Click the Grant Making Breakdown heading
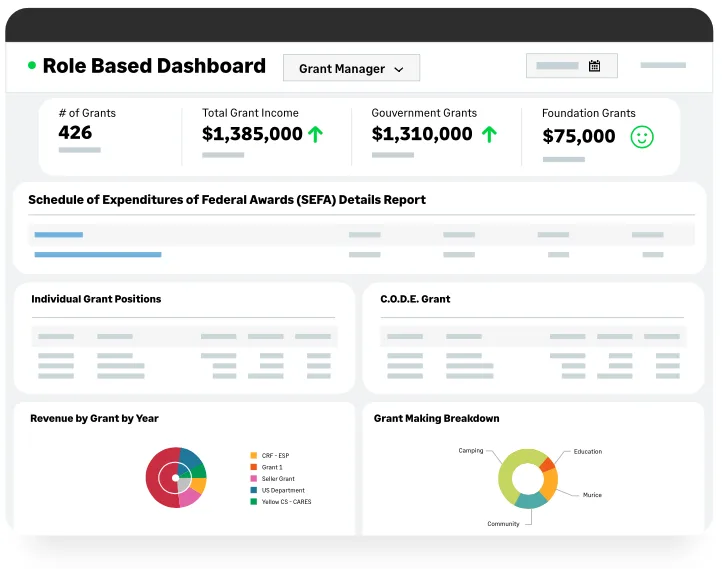 point(437,418)
